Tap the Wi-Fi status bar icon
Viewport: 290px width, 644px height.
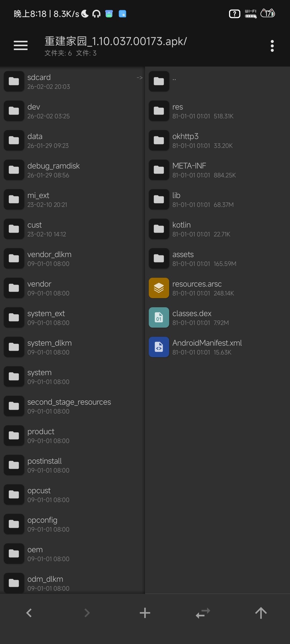coord(251,13)
